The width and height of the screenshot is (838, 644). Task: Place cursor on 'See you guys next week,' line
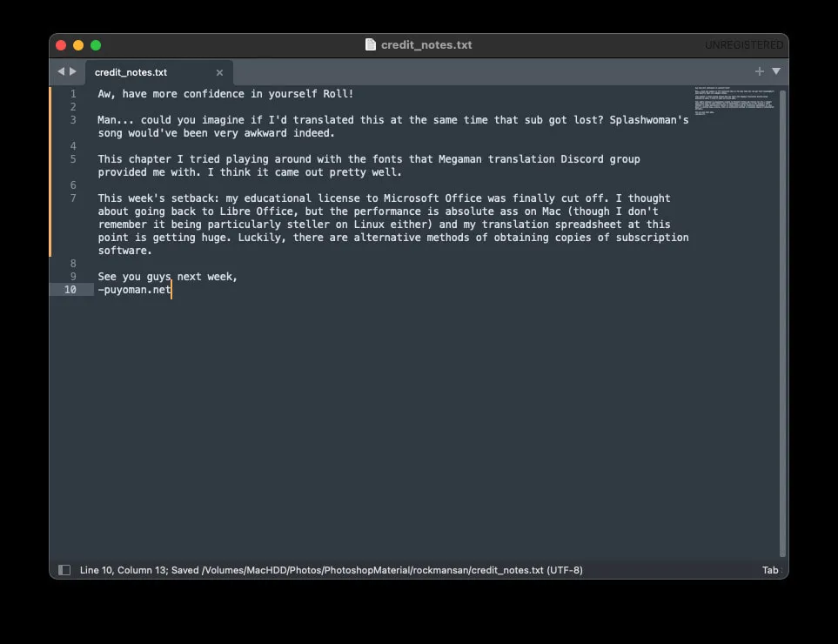167,277
